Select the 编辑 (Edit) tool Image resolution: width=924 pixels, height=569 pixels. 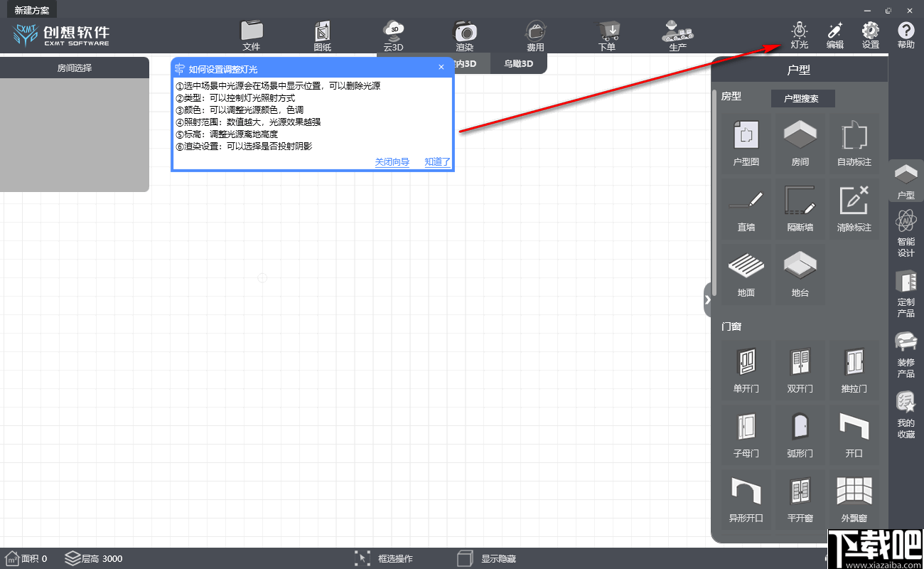[x=835, y=36]
